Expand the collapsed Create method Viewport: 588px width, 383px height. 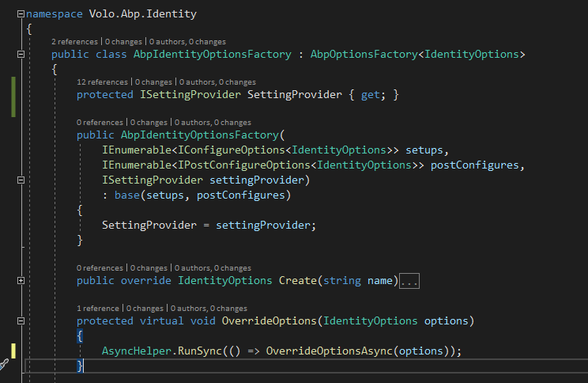click(21, 281)
